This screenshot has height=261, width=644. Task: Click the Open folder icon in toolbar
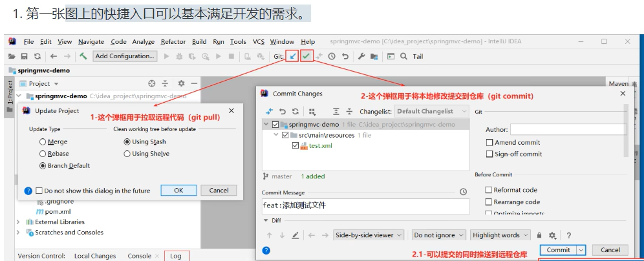point(12,56)
